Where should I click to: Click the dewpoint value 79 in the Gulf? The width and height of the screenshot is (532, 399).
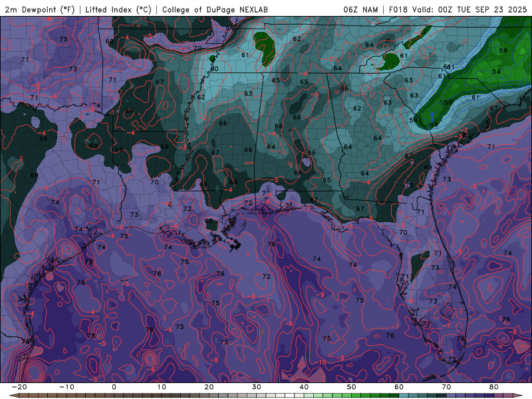(149, 329)
